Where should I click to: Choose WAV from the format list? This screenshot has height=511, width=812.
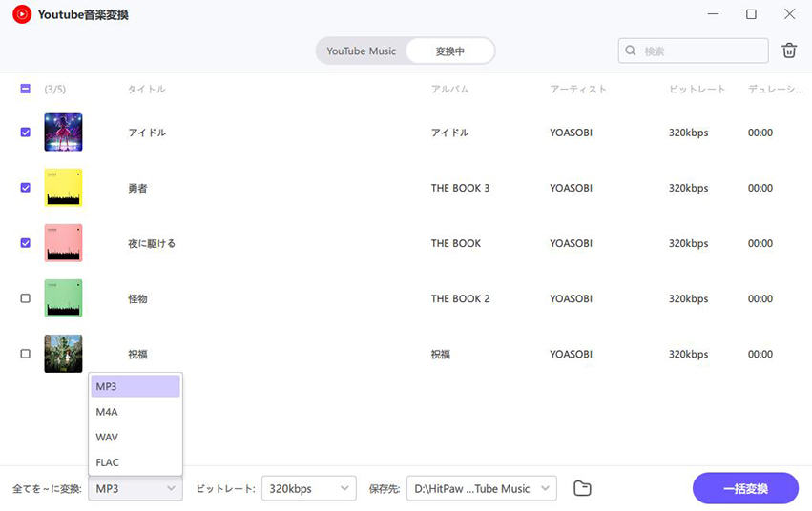coord(135,437)
